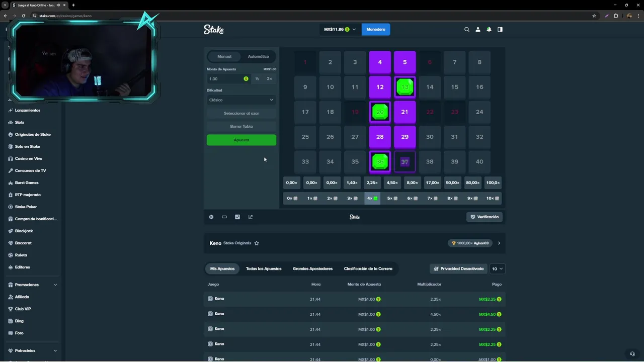Open the MX$11.86 balance dropdown

340,30
